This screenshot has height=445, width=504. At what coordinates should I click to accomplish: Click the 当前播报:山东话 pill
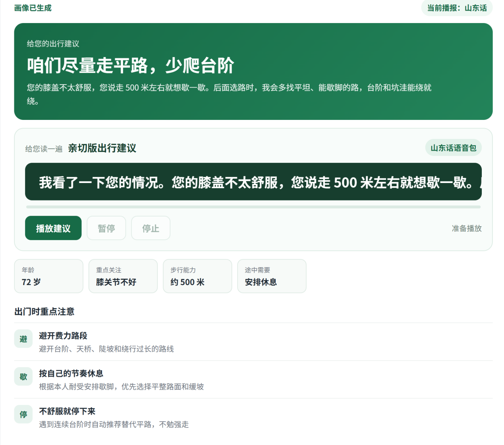(457, 8)
